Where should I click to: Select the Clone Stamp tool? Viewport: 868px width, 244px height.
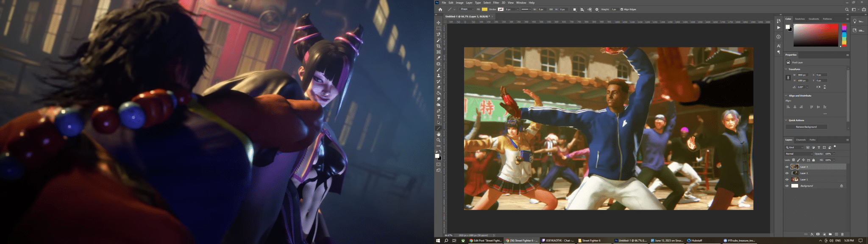[439, 75]
